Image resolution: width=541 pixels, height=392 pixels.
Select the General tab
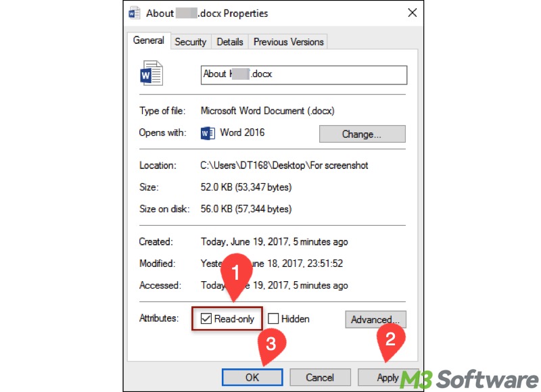click(149, 41)
